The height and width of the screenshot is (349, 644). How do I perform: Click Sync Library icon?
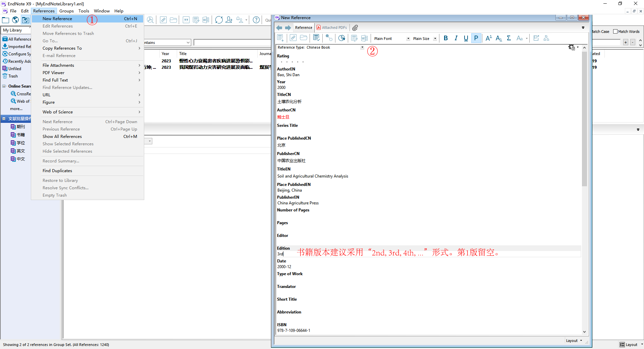[x=219, y=20]
